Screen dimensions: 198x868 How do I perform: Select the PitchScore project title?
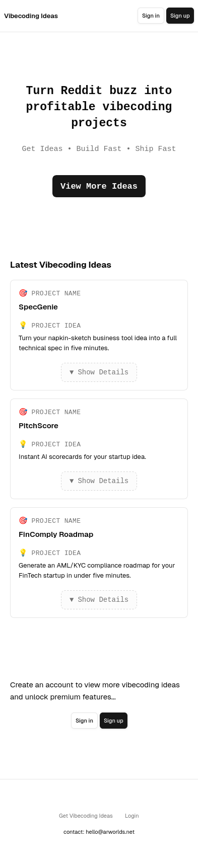(x=38, y=426)
